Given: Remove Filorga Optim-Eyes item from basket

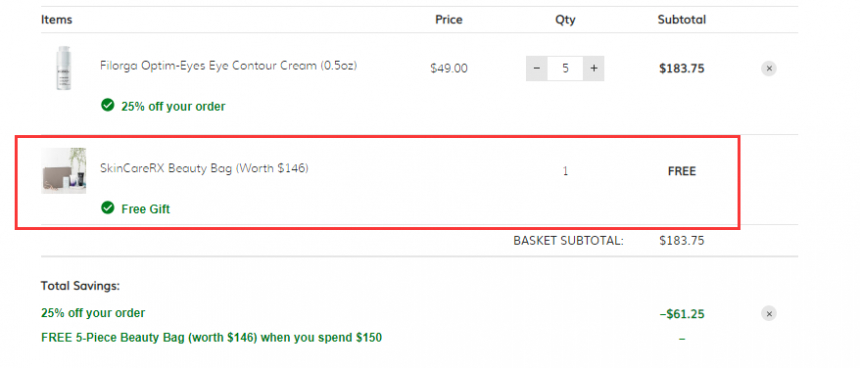Looking at the screenshot, I should (x=769, y=69).
